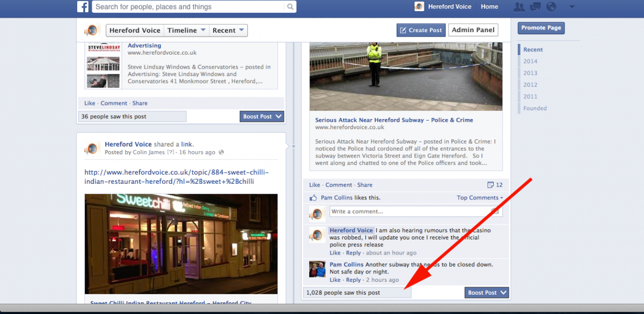
Task: Open the Sweet Chilli herefordvoice.co.uk URL
Action: (177, 177)
